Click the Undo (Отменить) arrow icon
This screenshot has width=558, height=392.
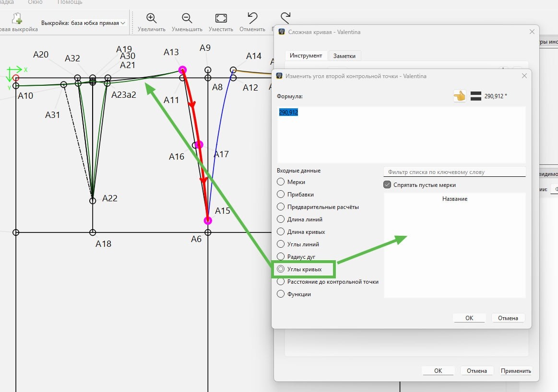(x=252, y=18)
